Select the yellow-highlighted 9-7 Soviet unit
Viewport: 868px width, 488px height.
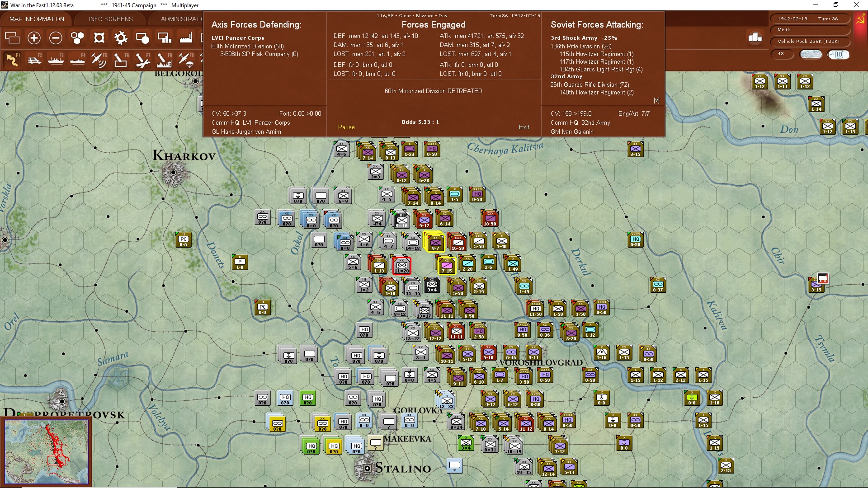[435, 243]
